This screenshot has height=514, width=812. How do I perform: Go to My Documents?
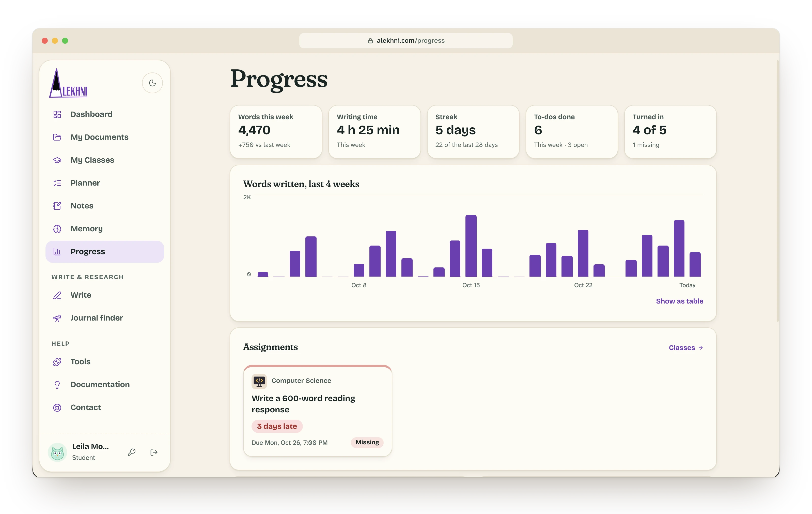coord(104,137)
